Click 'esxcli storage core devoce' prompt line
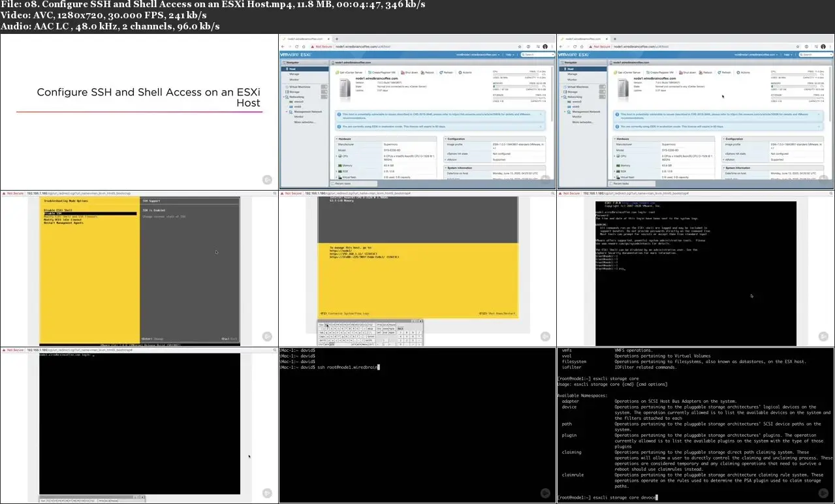835x504 pixels. 607,497
